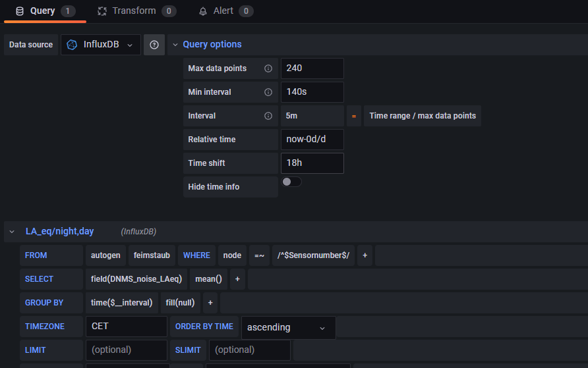
Task: Switch to the Query tab
Action: point(45,11)
